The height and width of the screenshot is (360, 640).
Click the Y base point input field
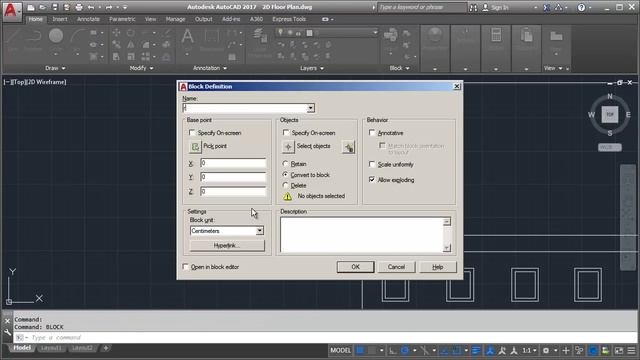click(233, 177)
